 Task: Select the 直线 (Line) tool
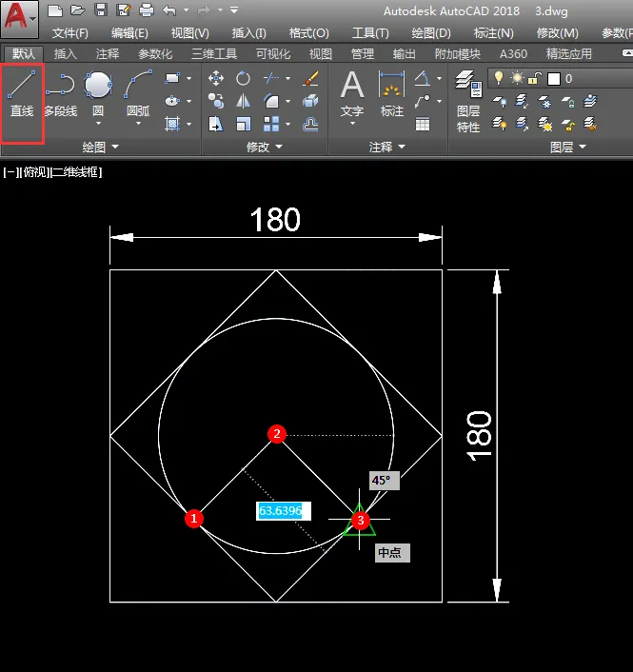pos(22,93)
